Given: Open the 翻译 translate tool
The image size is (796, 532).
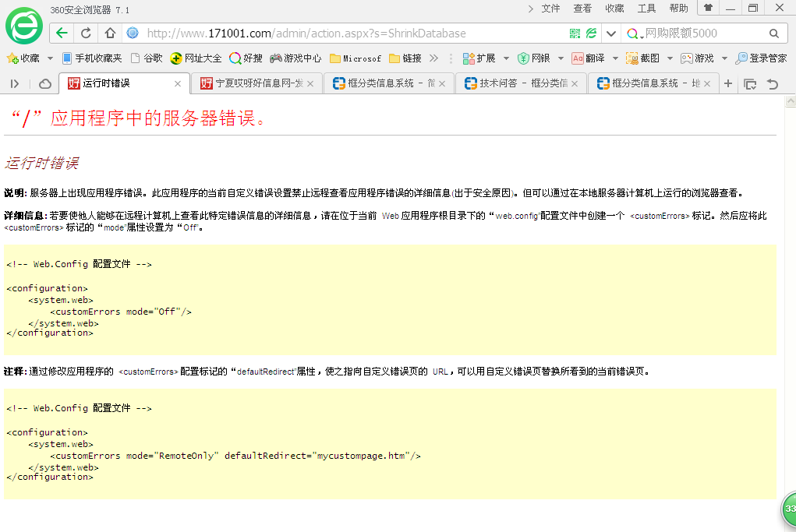Looking at the screenshot, I should [588, 58].
